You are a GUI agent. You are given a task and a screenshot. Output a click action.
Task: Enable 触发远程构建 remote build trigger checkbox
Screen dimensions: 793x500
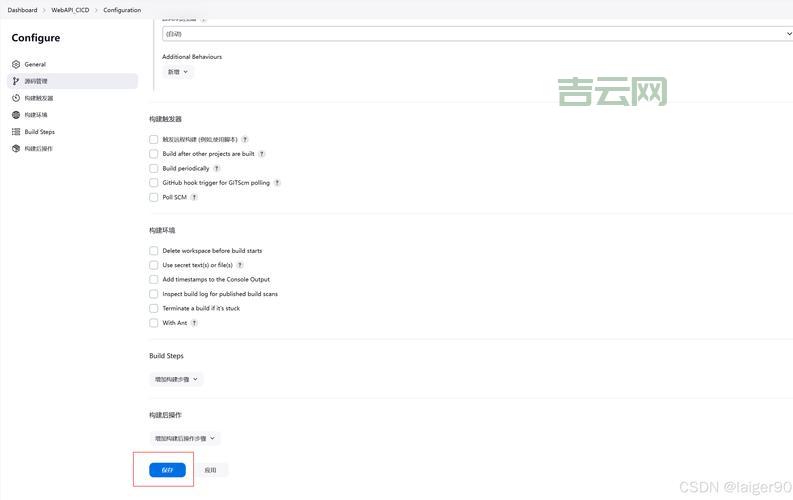(x=154, y=140)
